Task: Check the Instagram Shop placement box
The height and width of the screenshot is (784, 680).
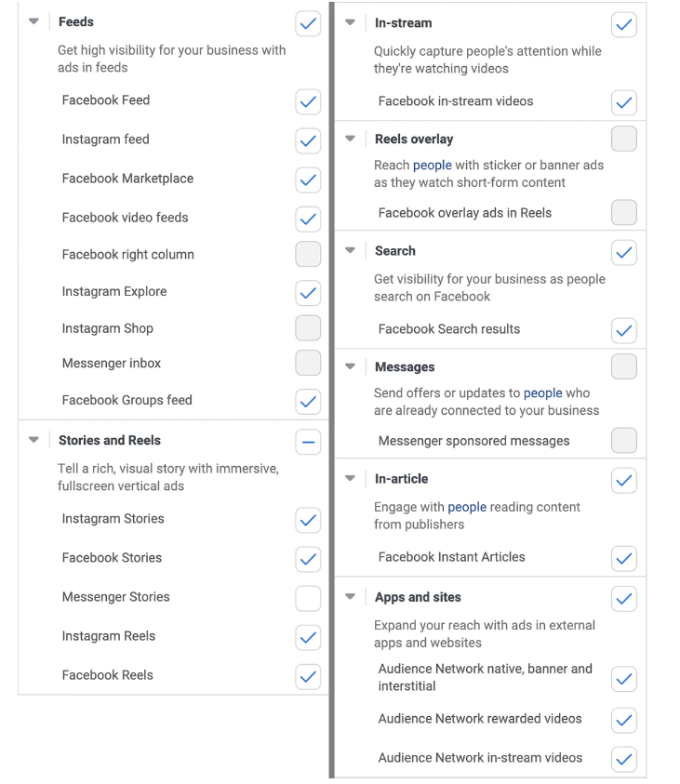Action: 307,327
